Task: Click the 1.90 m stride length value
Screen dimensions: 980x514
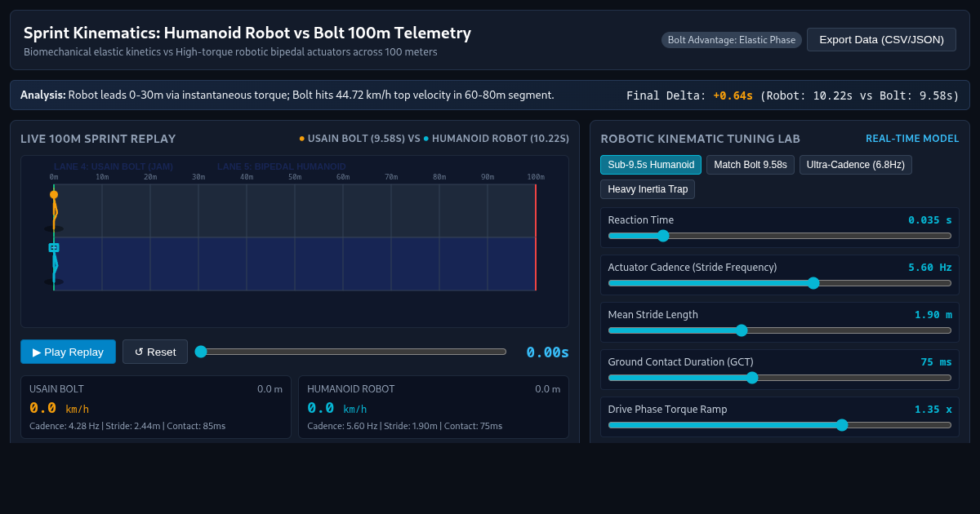Action: [x=933, y=315]
